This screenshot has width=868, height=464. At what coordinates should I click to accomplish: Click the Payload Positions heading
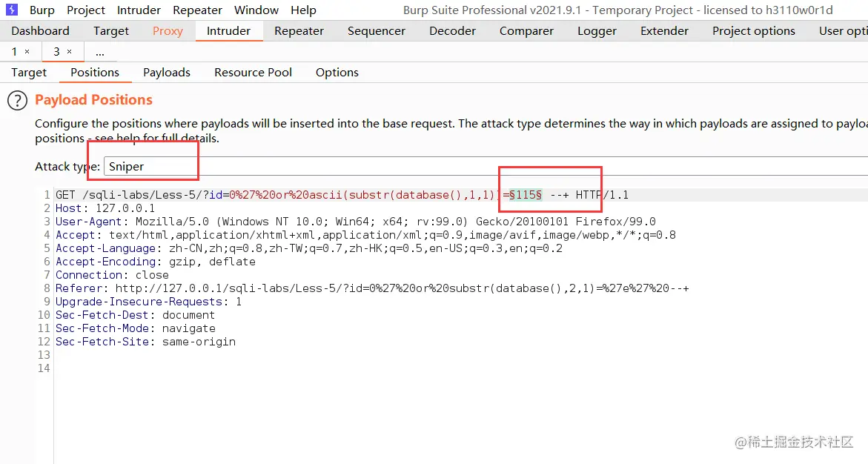93,99
